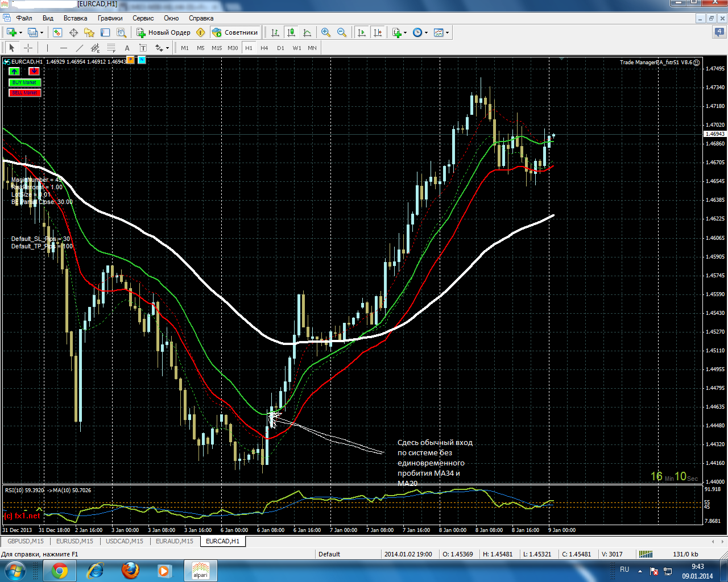Click the connection status bars indicator

(646, 554)
